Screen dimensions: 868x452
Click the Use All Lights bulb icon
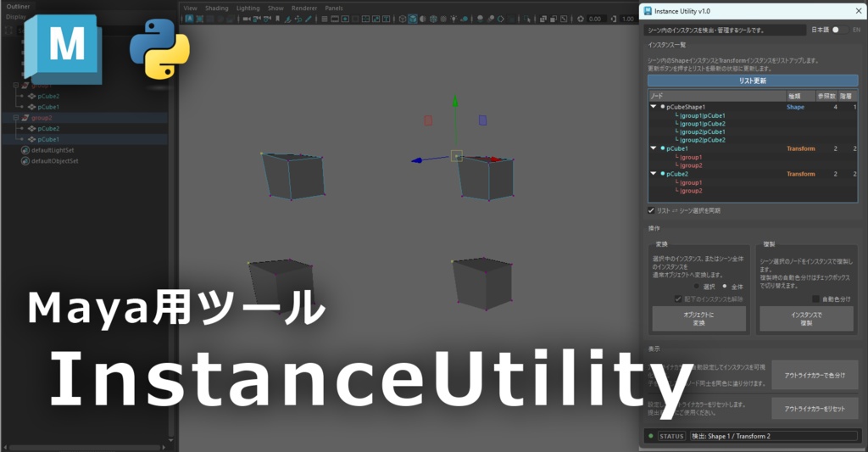tap(453, 19)
